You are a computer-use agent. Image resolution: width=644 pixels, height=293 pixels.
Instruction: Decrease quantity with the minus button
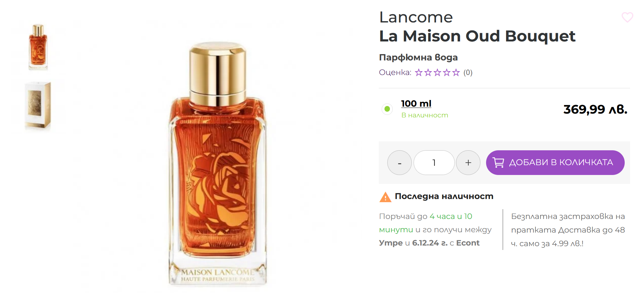tap(399, 163)
